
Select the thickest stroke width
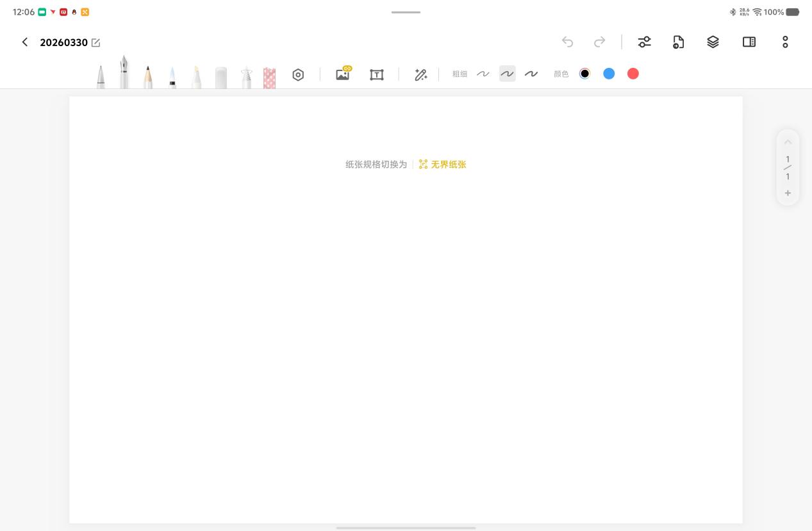[531, 74]
